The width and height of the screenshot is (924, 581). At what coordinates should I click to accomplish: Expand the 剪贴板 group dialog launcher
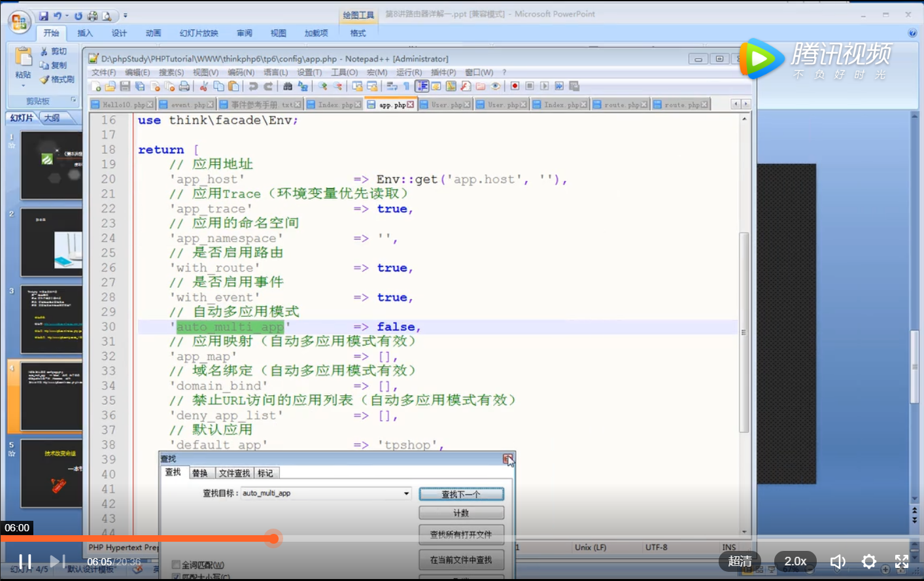click(x=74, y=101)
